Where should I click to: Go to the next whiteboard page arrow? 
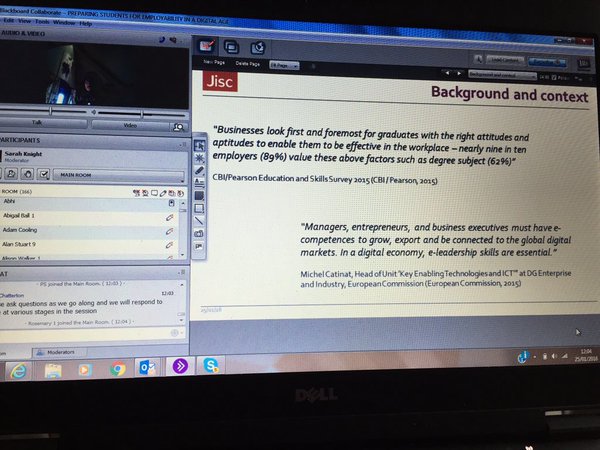pos(459,73)
